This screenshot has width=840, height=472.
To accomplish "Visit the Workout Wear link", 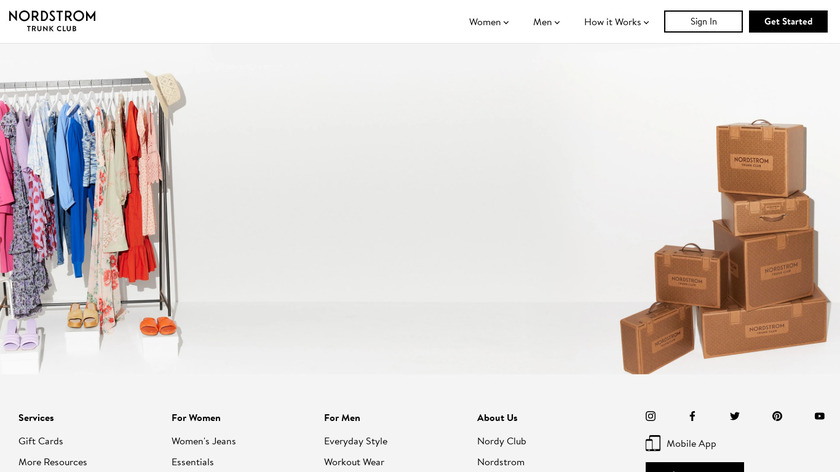I will pos(354,462).
